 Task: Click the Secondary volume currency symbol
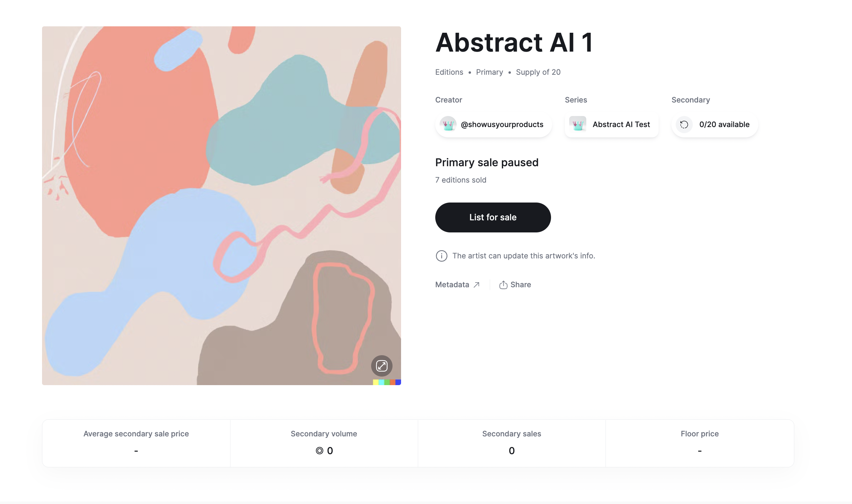pyautogui.click(x=319, y=451)
